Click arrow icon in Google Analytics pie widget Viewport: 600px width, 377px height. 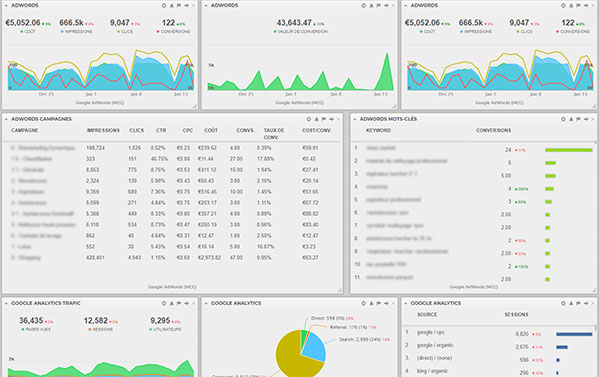click(x=386, y=304)
